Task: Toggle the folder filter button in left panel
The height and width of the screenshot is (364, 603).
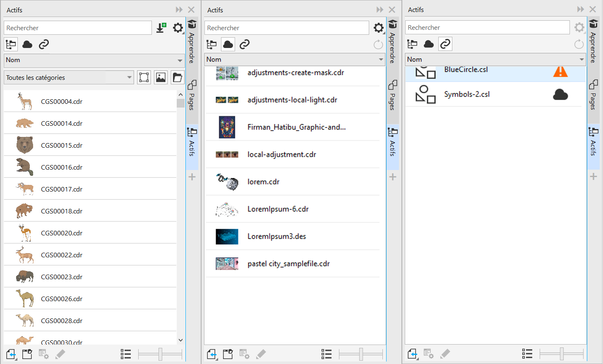Action: pos(177,77)
